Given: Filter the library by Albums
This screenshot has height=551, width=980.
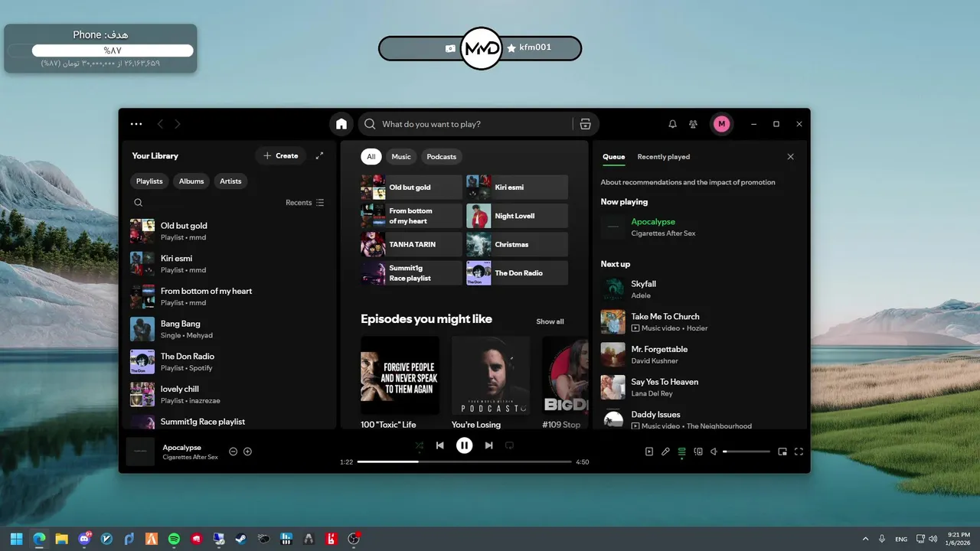Looking at the screenshot, I should 191,181.
